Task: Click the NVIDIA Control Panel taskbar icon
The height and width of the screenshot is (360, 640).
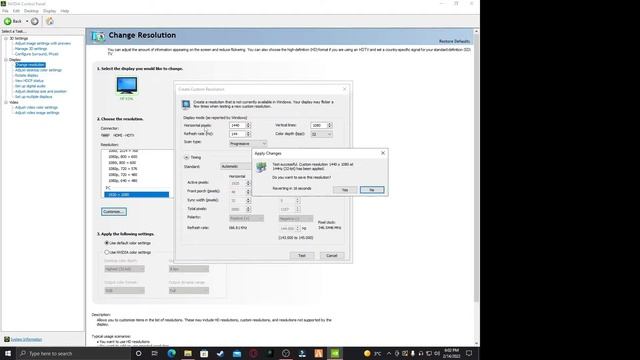Action: [x=335, y=353]
